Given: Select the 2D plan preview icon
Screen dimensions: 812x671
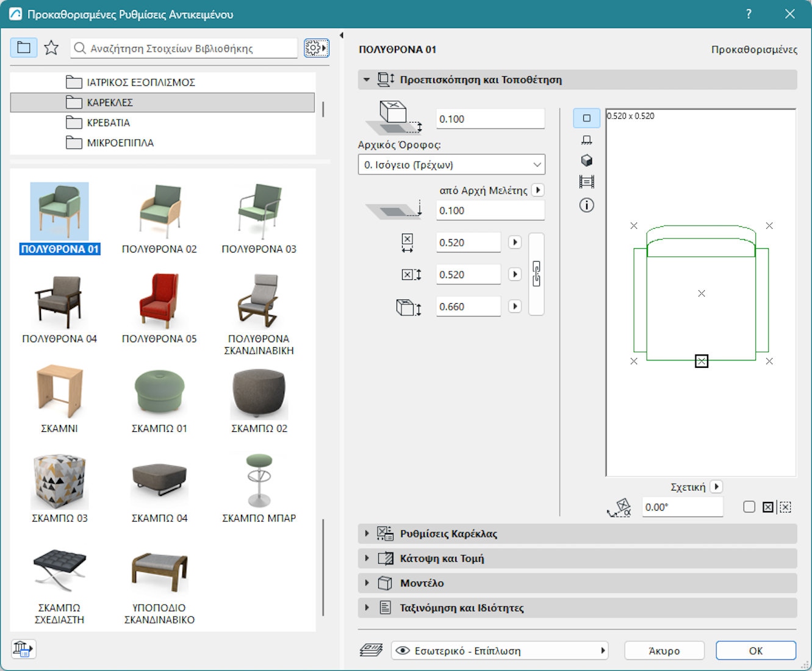Looking at the screenshot, I should 586,118.
